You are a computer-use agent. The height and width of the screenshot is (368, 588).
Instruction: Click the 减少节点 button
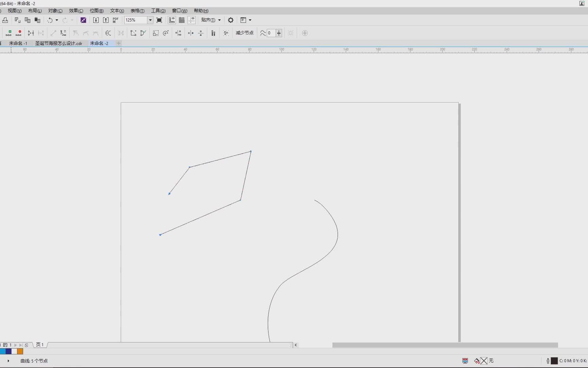245,33
